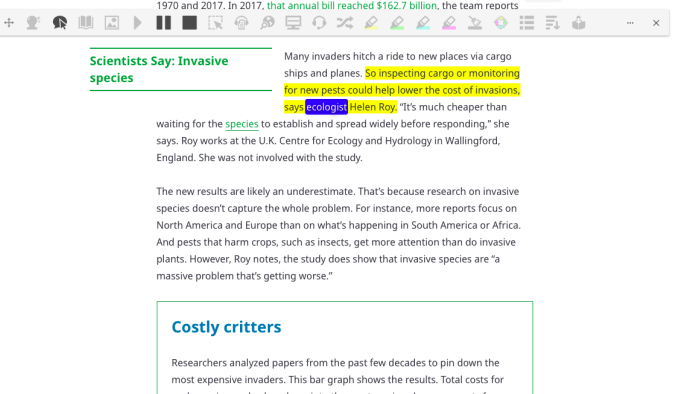Open the Prediction tool (head icon)

pos(33,23)
